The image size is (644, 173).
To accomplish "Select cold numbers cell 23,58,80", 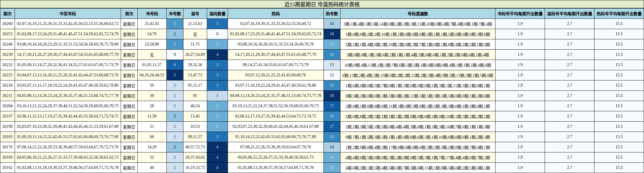I will (x=152, y=44).
